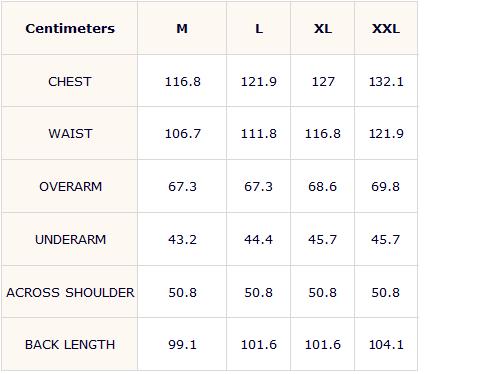Click the ACROSS SHOULDER row label
This screenshot has width=485, height=374.
click(70, 292)
